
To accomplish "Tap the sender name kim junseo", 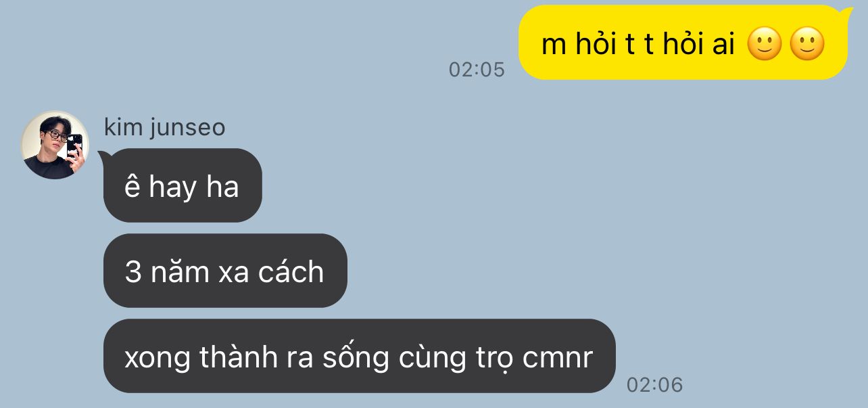I will (x=164, y=127).
